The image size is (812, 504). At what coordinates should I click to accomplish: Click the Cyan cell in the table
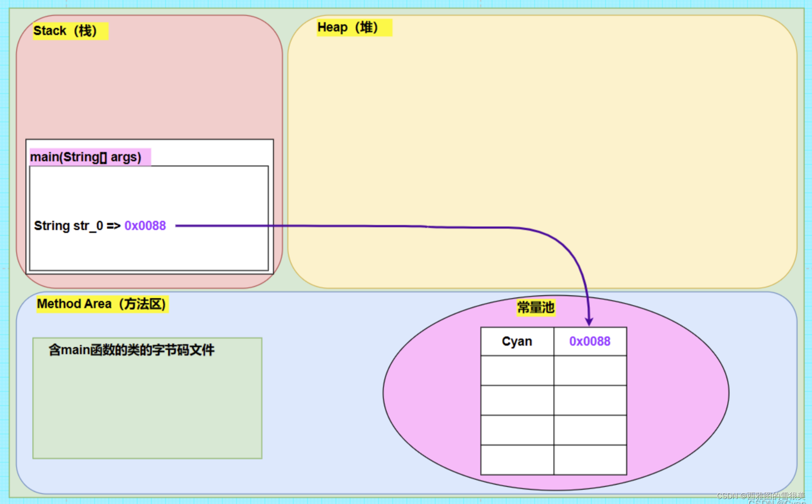click(x=517, y=342)
